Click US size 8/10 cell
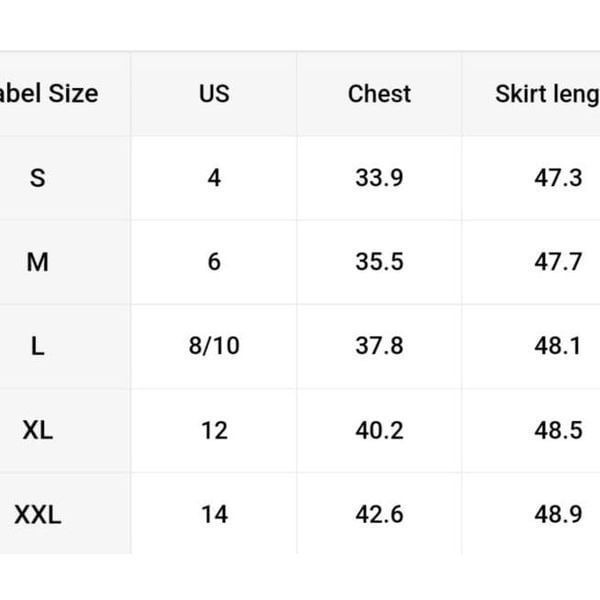This screenshot has width=600, height=600. click(x=214, y=346)
